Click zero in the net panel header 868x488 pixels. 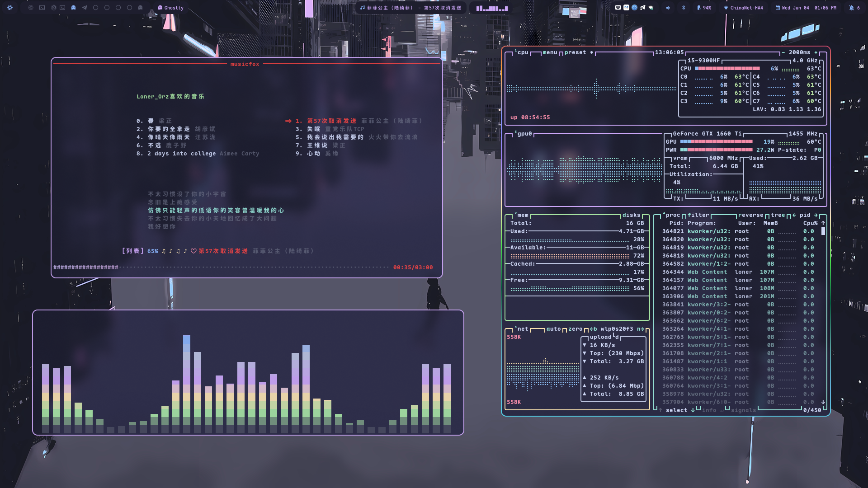[575, 329]
